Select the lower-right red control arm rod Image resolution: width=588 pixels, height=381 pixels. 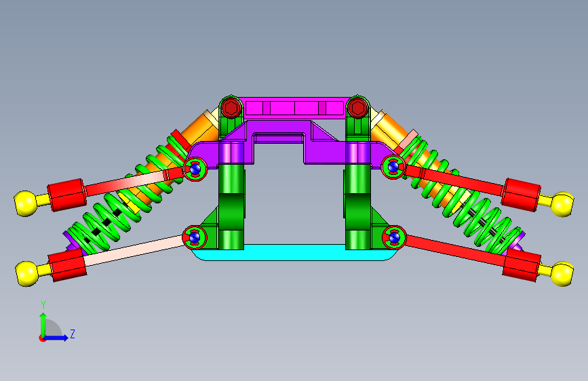click(456, 250)
